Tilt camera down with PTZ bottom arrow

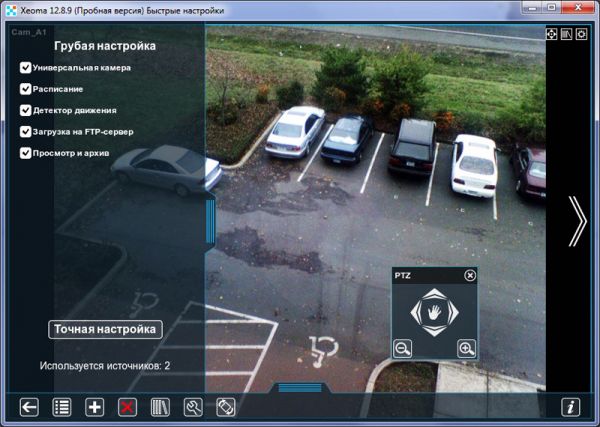click(434, 332)
